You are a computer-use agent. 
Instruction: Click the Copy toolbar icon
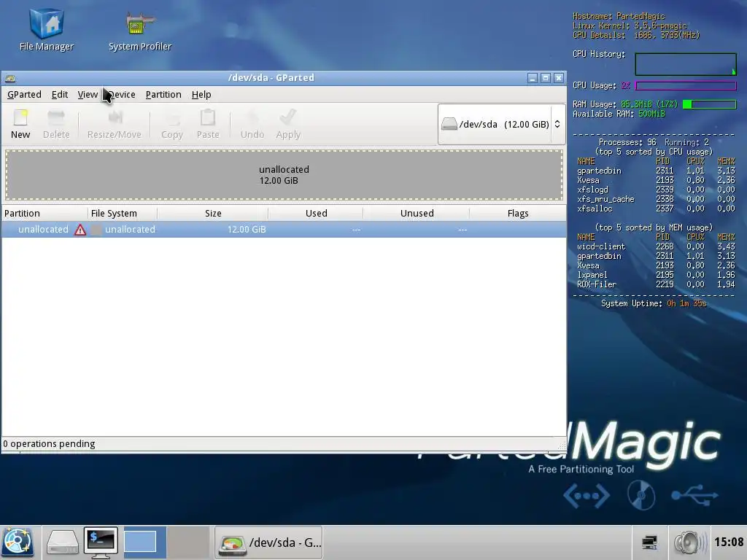(172, 124)
